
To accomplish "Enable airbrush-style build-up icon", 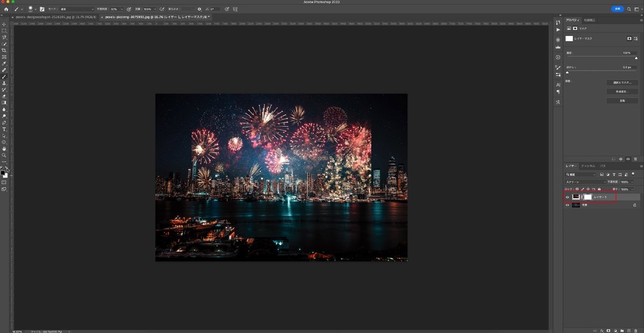I will 162,9.
